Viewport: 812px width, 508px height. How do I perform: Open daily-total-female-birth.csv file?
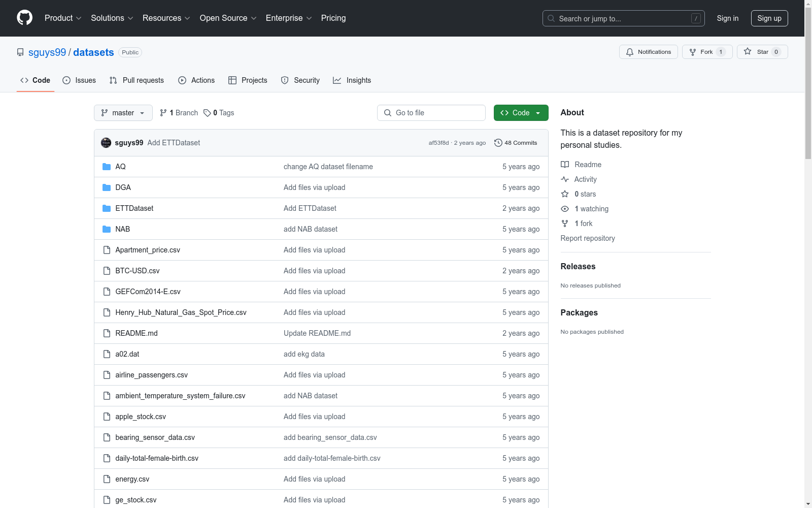click(157, 458)
